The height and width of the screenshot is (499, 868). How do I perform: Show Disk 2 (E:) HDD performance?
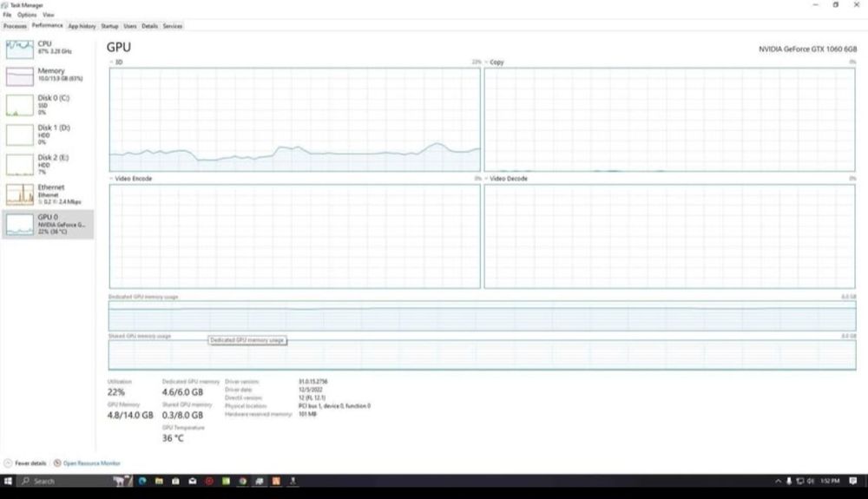click(x=48, y=165)
